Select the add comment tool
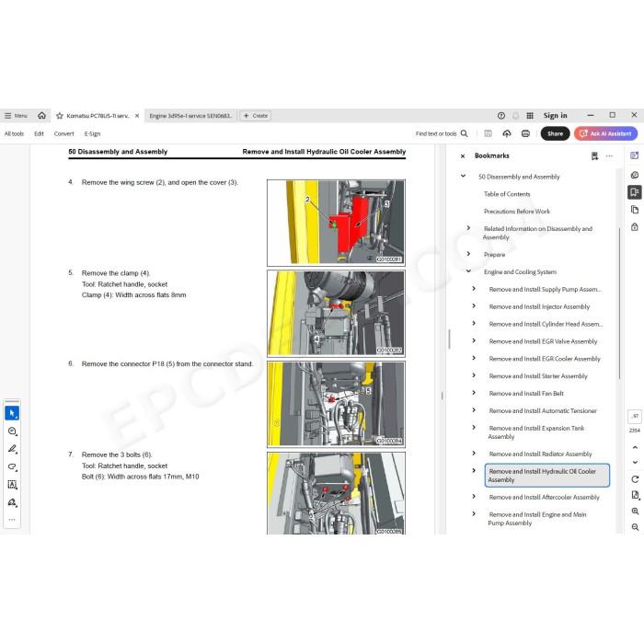The width and height of the screenshot is (644, 644). (12, 431)
